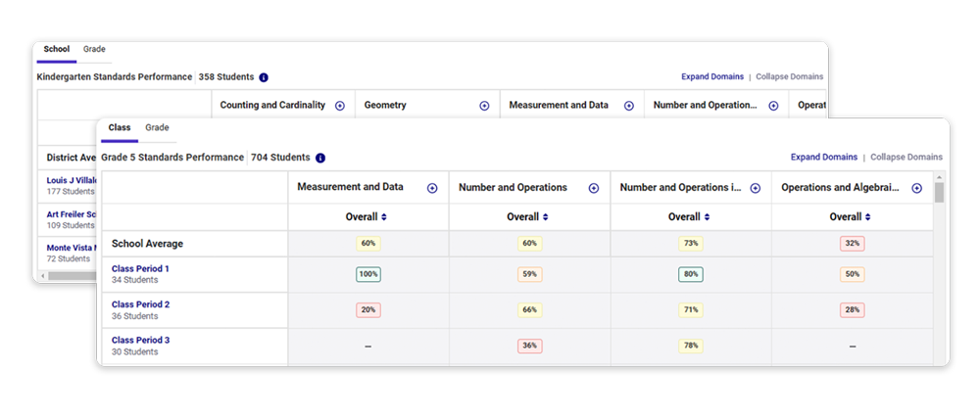
Task: Switch to the Grade tab in Class view
Action: (x=157, y=127)
